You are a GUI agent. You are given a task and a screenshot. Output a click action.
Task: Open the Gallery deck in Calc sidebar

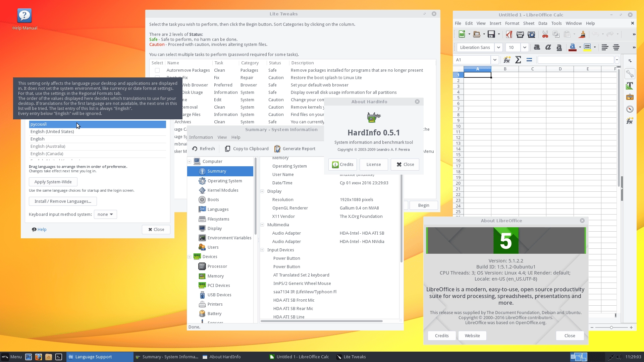click(x=630, y=97)
